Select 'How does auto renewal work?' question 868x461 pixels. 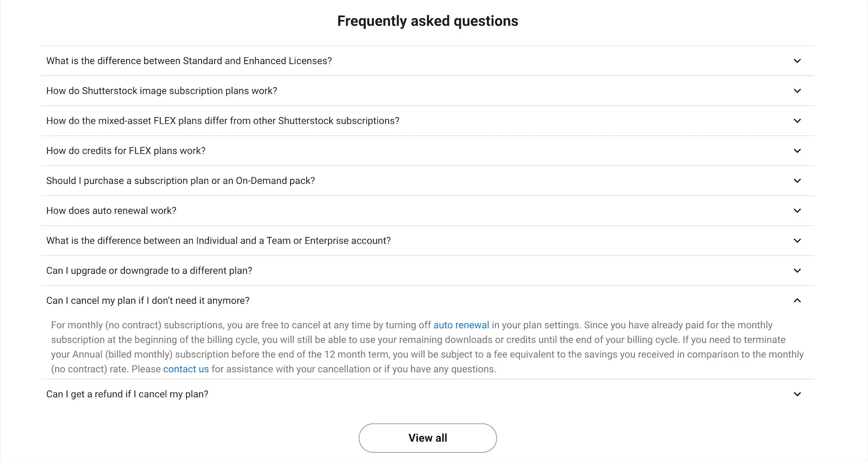[111, 210]
